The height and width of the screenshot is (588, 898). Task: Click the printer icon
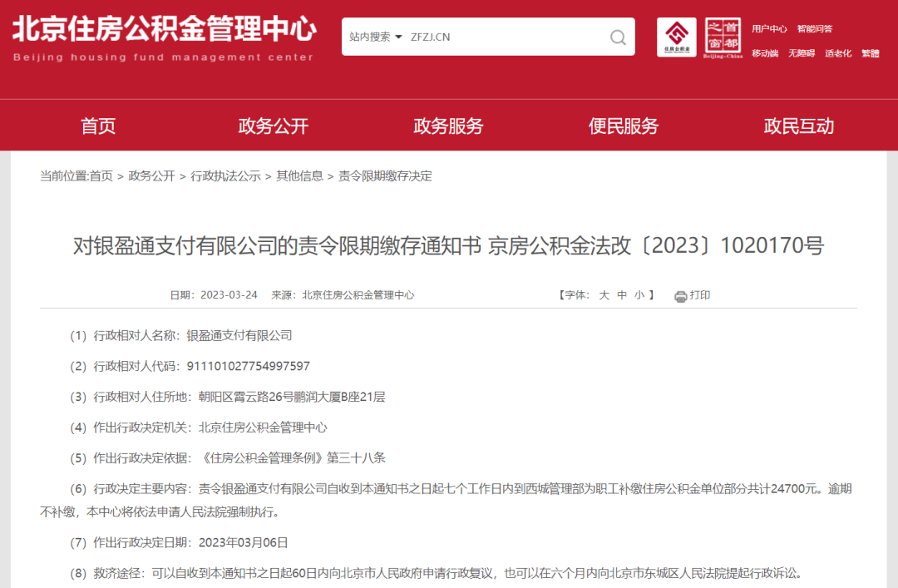pos(680,296)
